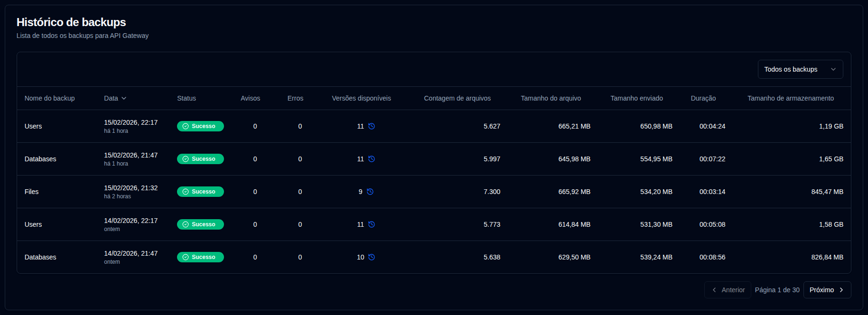
Task: Click Sucesso badge for Databases 14/02/2026 backup
Action: coord(200,257)
